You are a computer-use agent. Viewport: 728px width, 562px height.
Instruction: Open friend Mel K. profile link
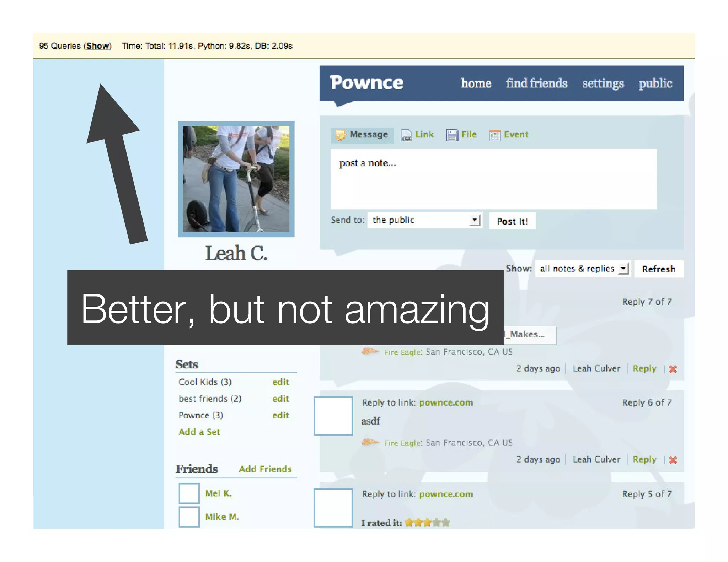pos(218,493)
